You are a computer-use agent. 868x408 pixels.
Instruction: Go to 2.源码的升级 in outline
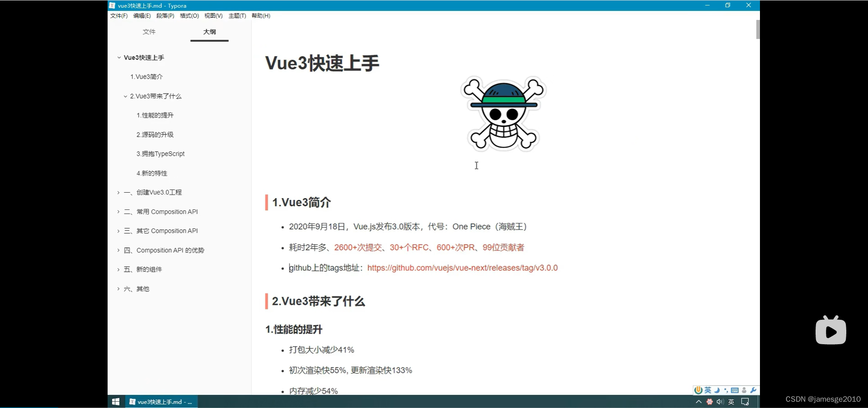coord(155,135)
